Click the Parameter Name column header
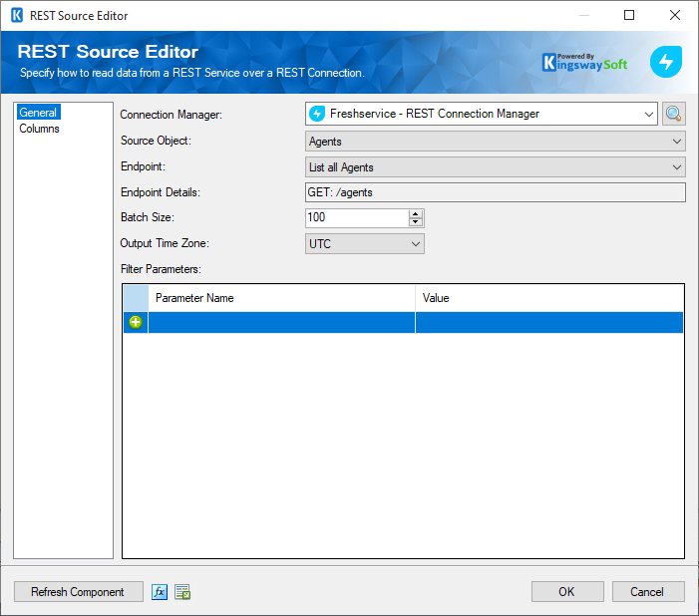The image size is (699, 616). point(281,298)
